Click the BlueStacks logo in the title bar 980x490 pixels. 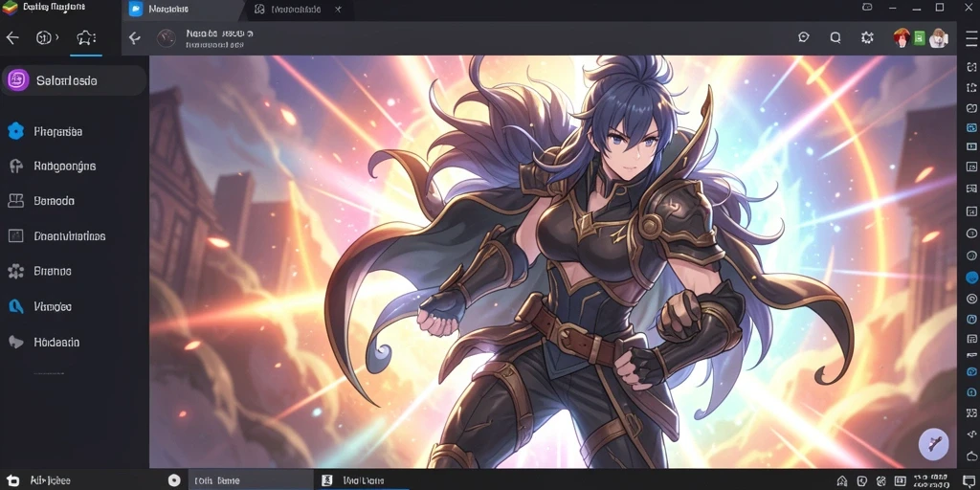pos(10,8)
